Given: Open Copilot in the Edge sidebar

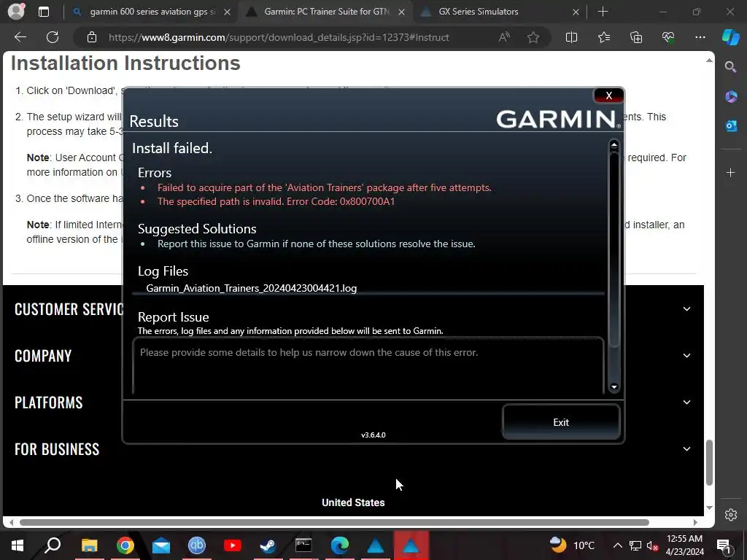Looking at the screenshot, I should [x=730, y=37].
